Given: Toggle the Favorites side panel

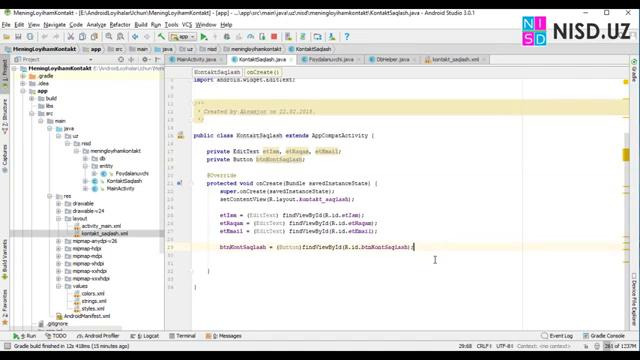Looking at the screenshot, I should click(5, 307).
